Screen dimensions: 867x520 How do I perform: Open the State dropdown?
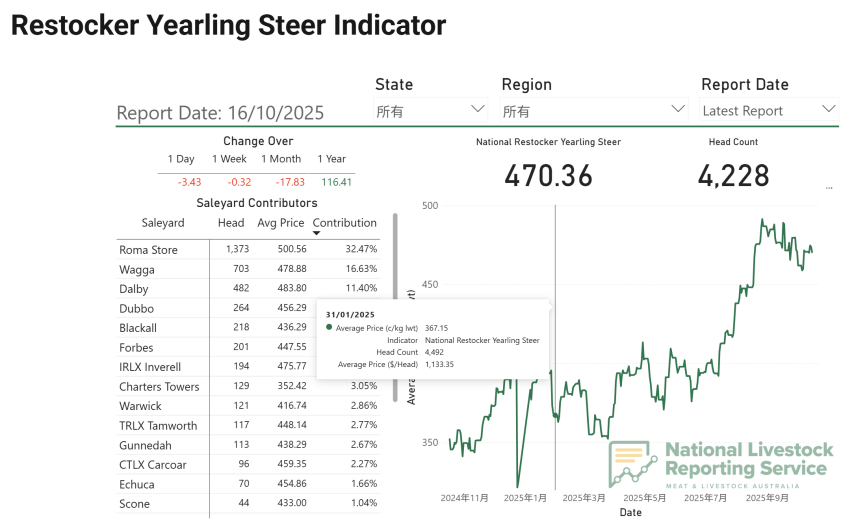point(430,110)
